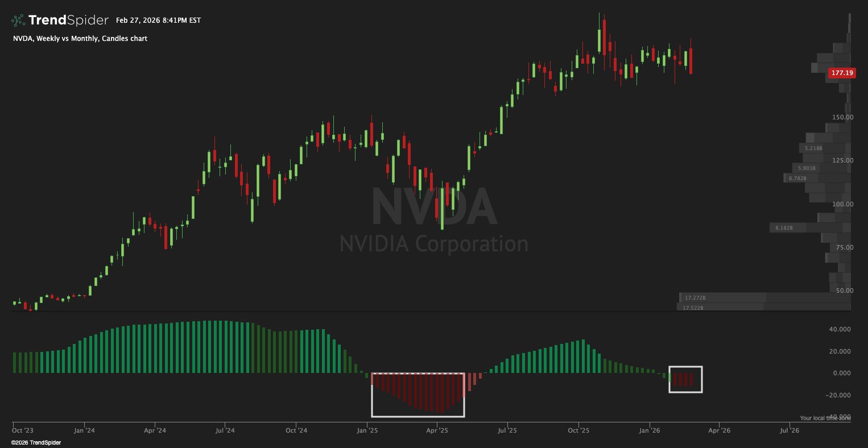Click the 6.782B volume profile bar
This screenshot has height=448, width=868.
pyautogui.click(x=817, y=179)
